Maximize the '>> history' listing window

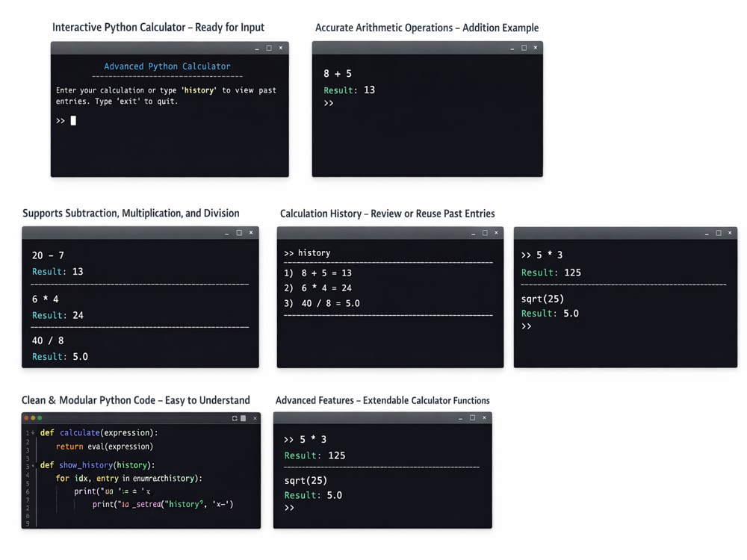(485, 232)
